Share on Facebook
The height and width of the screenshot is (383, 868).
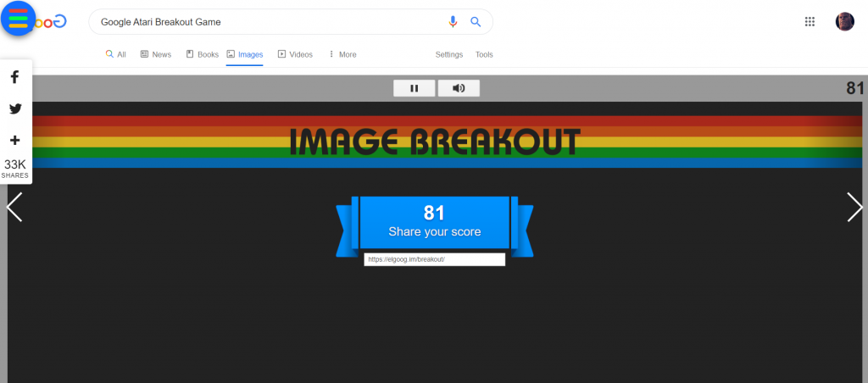tap(15, 77)
